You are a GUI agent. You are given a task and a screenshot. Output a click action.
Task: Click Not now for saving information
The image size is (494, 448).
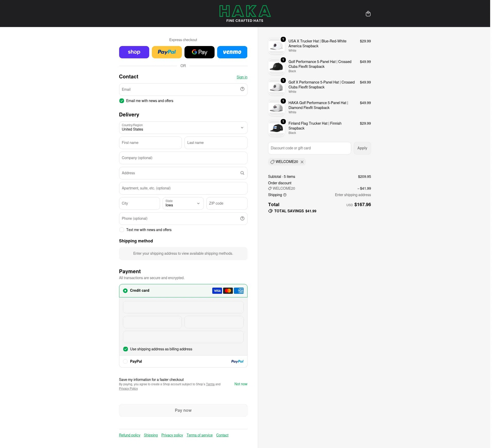(x=241, y=384)
